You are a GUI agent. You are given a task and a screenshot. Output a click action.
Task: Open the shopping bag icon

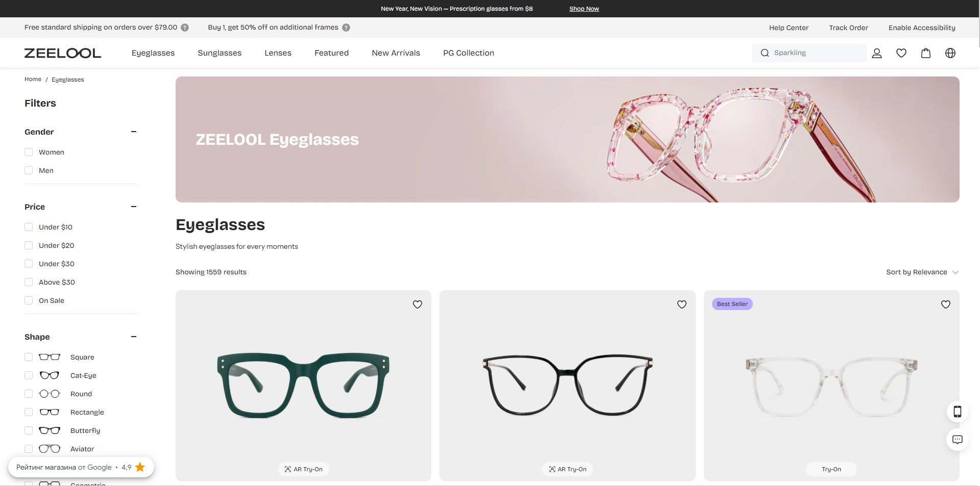926,53
